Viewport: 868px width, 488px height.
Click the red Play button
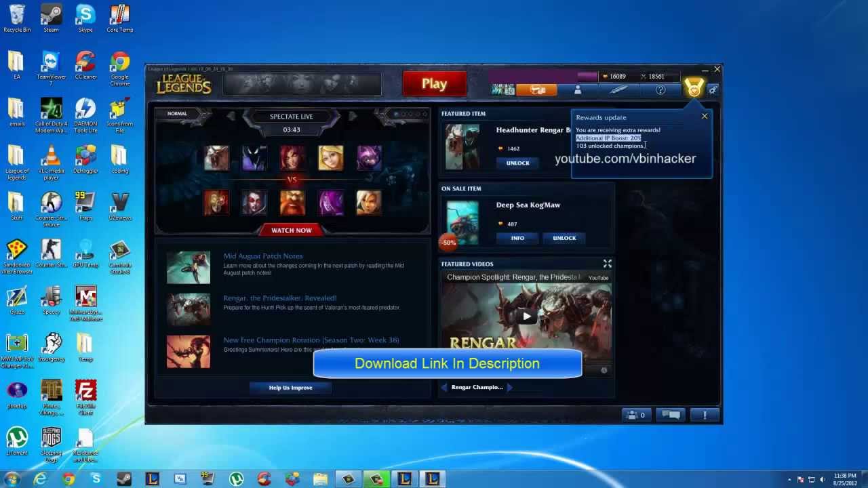pyautogui.click(x=434, y=84)
